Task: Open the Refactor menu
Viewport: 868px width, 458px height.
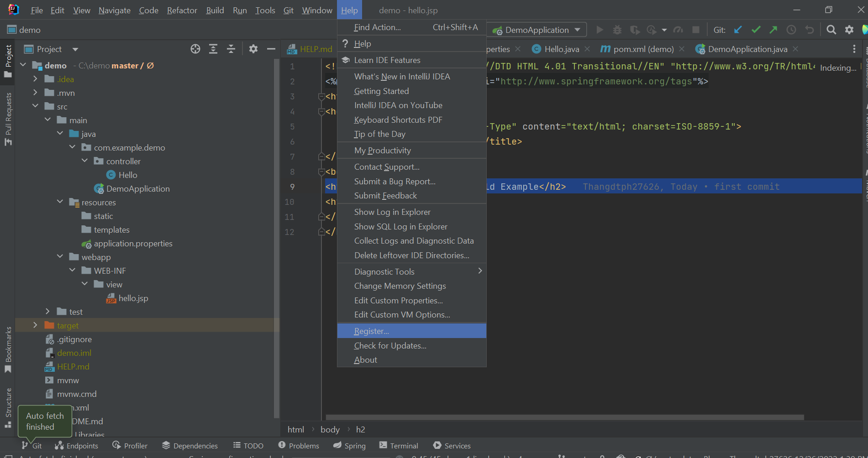Action: click(182, 10)
